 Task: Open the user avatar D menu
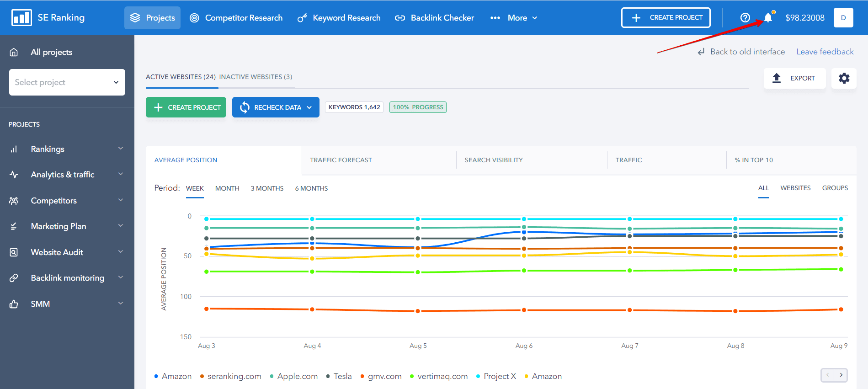coord(843,18)
